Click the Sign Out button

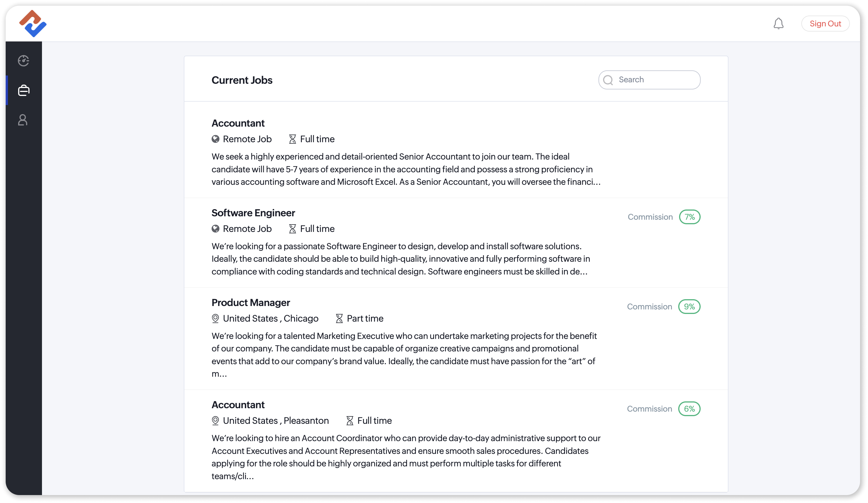[x=825, y=24]
